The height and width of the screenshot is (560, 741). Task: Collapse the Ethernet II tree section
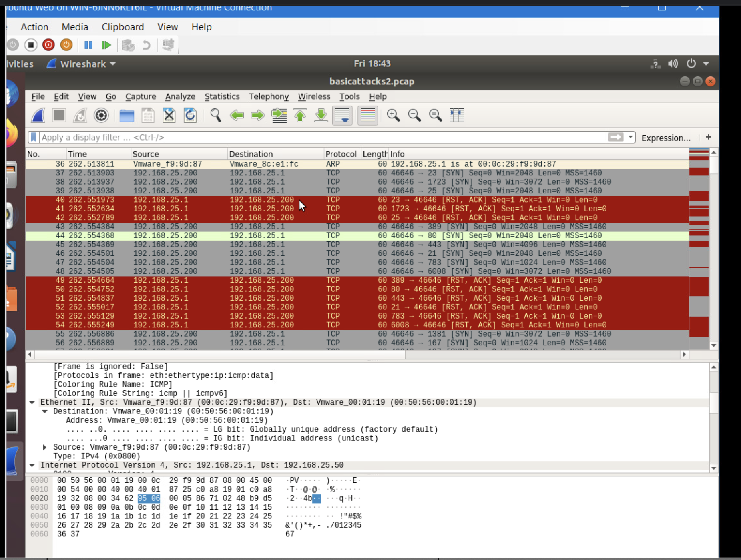pos(32,402)
